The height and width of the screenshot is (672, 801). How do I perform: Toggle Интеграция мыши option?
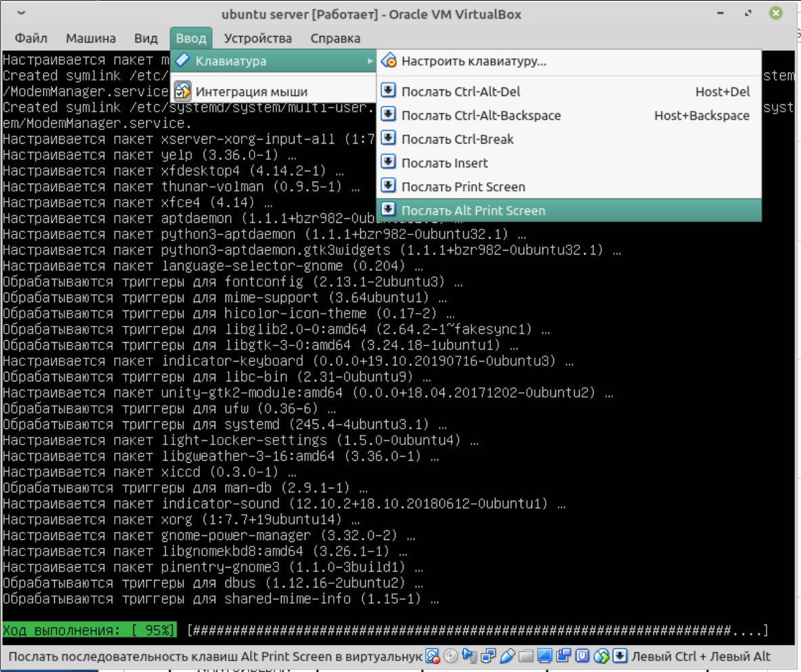click(274, 91)
